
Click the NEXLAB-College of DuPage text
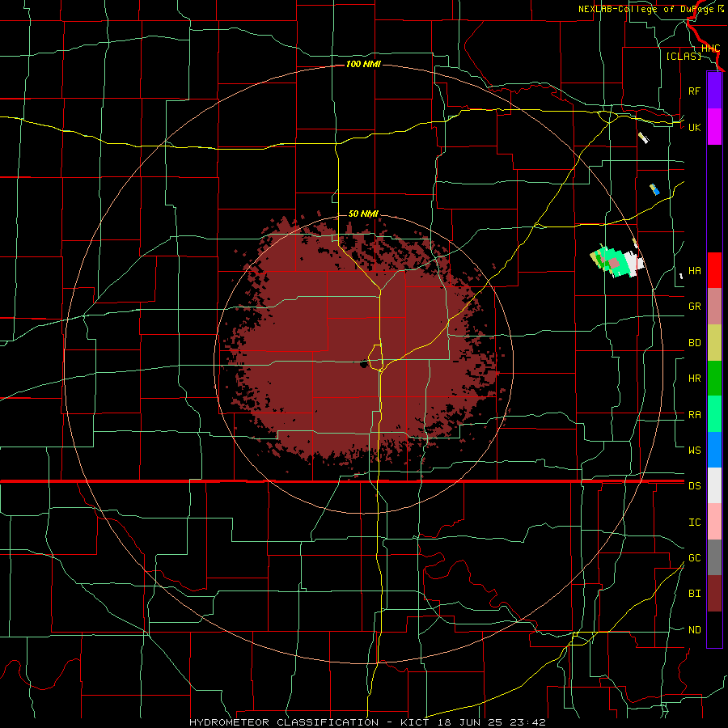[x=645, y=9]
